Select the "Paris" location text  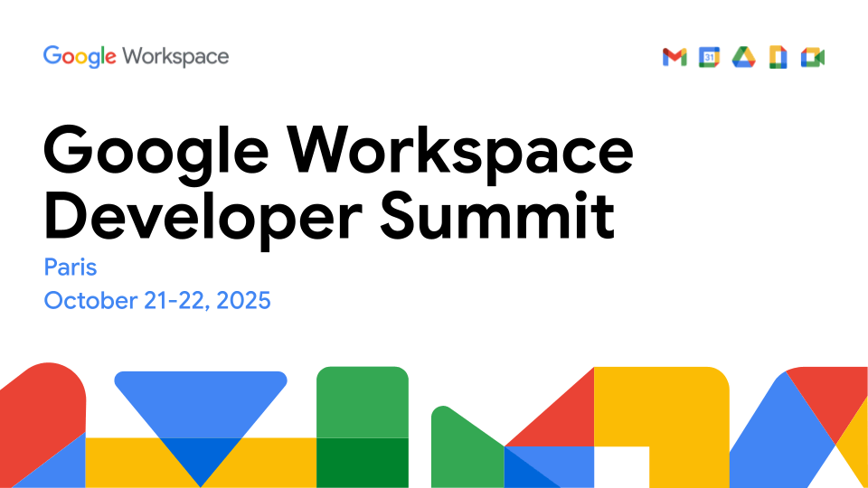coord(70,267)
